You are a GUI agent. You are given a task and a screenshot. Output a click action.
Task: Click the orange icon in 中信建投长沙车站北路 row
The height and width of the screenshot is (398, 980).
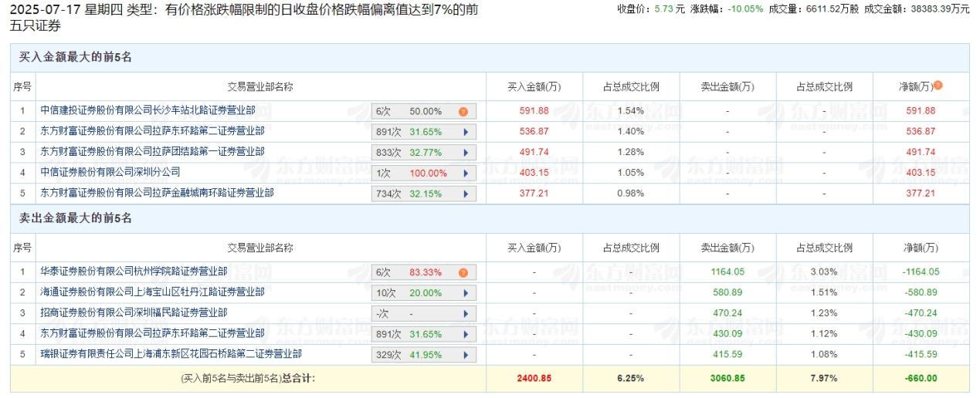pos(463,111)
